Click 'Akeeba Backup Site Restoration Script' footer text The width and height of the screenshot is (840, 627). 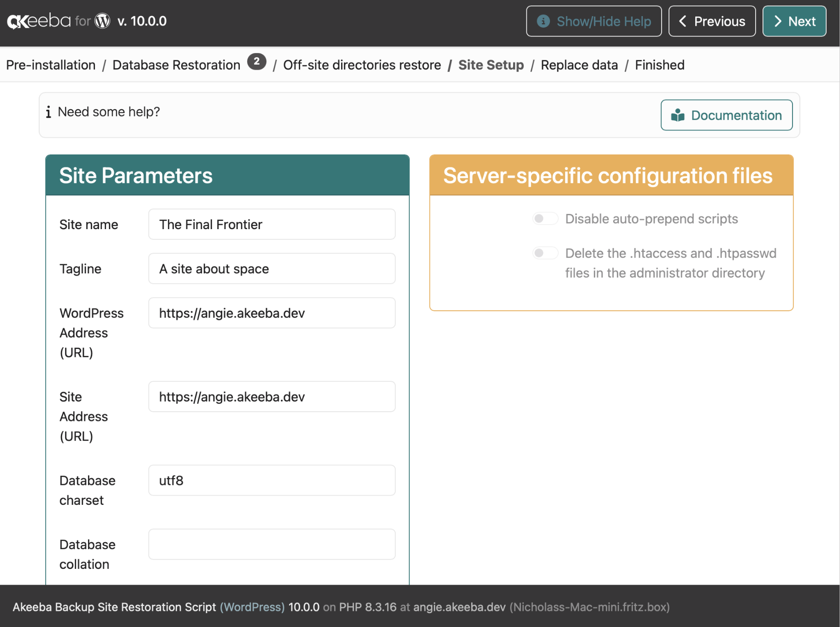point(114,607)
